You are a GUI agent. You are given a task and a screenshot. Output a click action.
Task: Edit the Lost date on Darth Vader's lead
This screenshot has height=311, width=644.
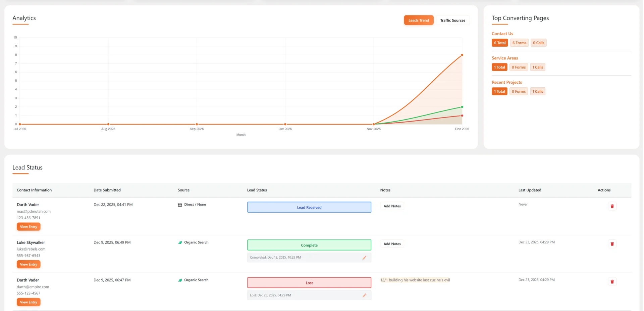click(365, 296)
